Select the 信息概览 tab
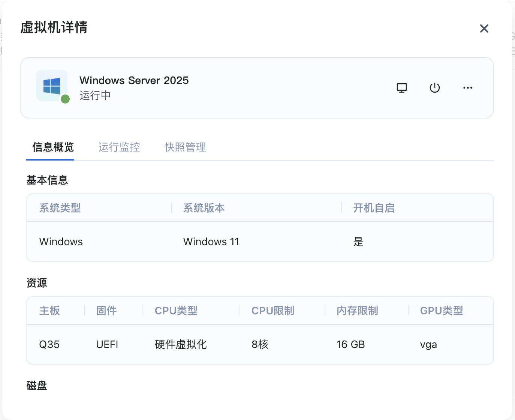 (x=53, y=147)
